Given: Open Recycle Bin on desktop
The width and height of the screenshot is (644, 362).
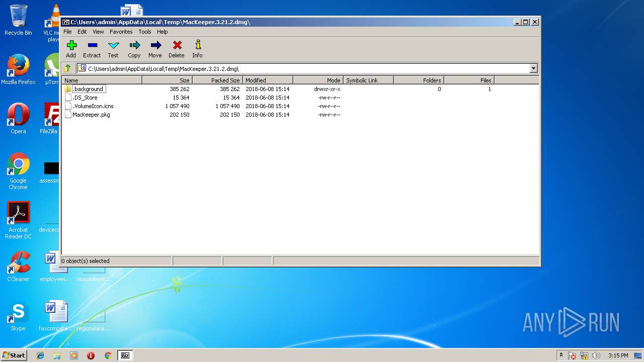Looking at the screenshot, I should pyautogui.click(x=18, y=21).
